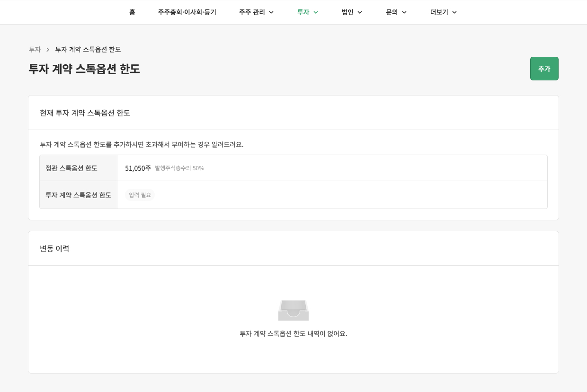Select the 51,050주 limit value

click(138, 168)
